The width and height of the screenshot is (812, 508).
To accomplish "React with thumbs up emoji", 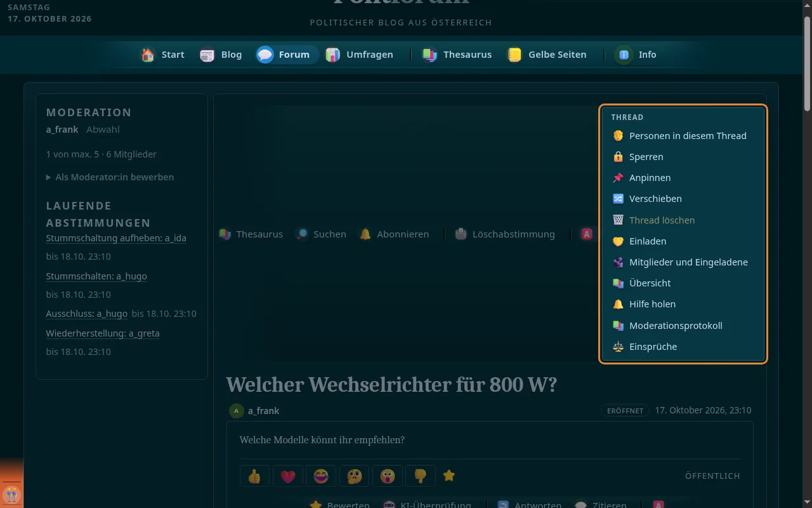I will point(255,476).
